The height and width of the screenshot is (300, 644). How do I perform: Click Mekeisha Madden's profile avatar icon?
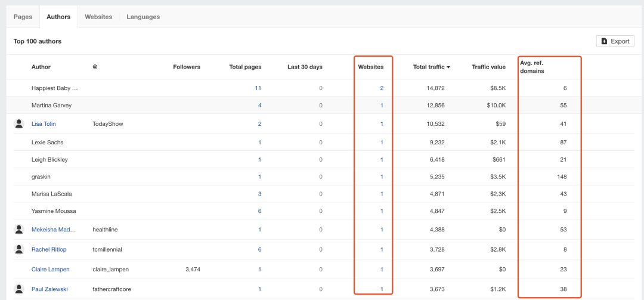(19, 229)
